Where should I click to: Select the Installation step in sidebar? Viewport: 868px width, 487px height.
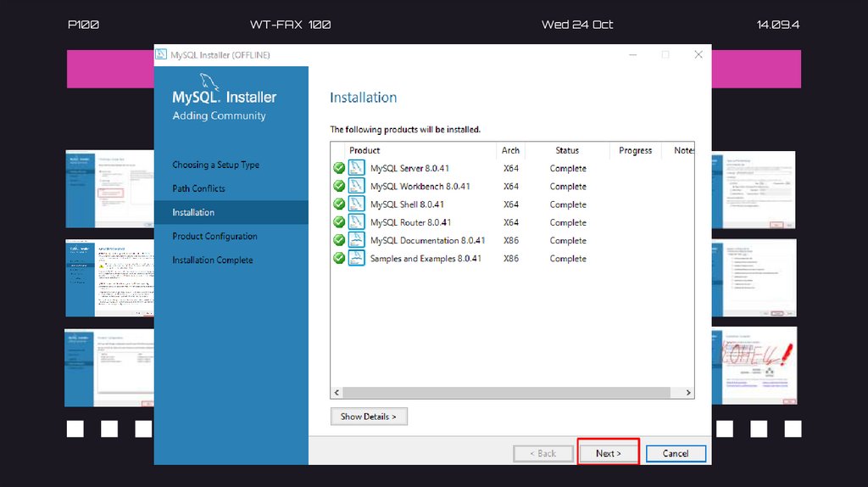coord(231,212)
